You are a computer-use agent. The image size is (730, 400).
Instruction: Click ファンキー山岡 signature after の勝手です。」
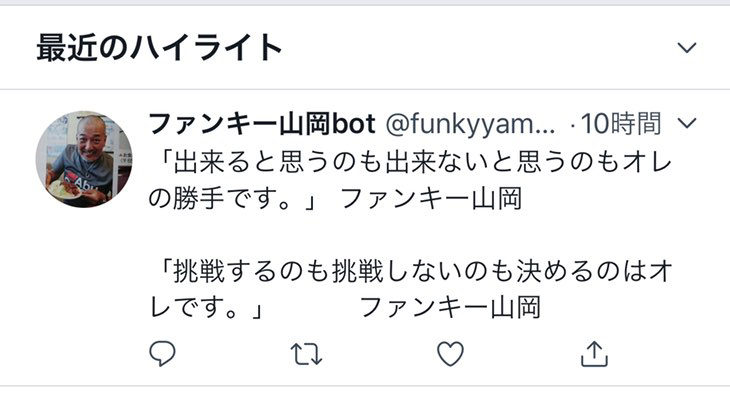431,199
